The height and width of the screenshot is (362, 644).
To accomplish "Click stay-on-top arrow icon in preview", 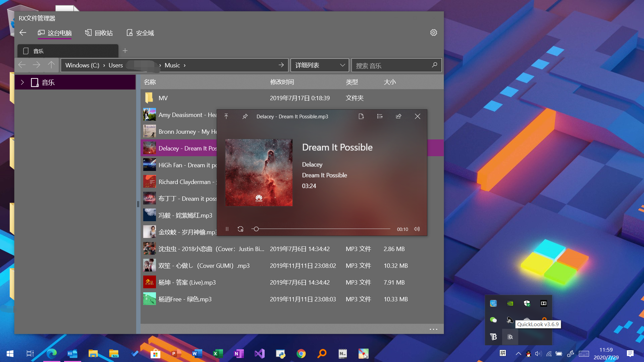I will pyautogui.click(x=226, y=116).
